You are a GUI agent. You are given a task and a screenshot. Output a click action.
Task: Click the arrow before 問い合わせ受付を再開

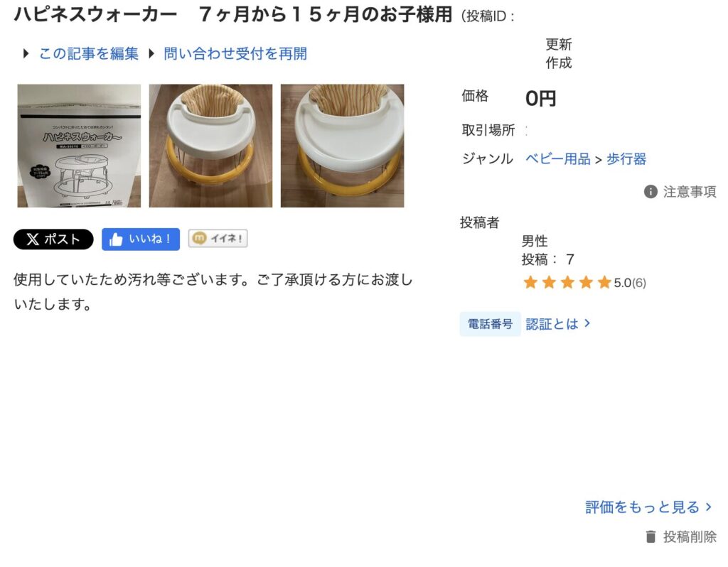[151, 54]
